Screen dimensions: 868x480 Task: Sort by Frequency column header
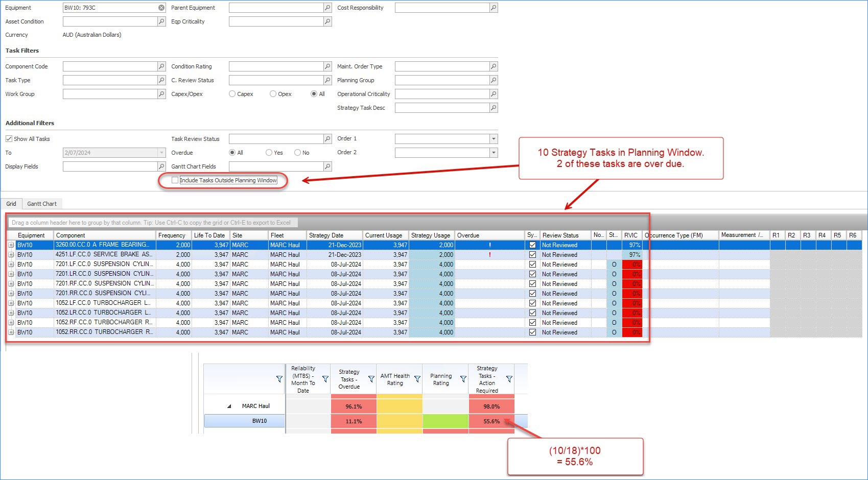[174, 235]
